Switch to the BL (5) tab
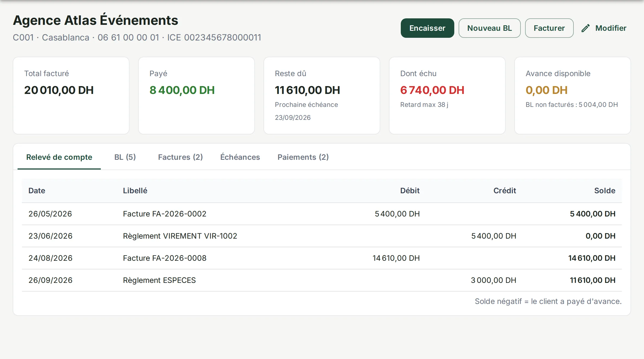This screenshot has width=644, height=359. [x=125, y=157]
